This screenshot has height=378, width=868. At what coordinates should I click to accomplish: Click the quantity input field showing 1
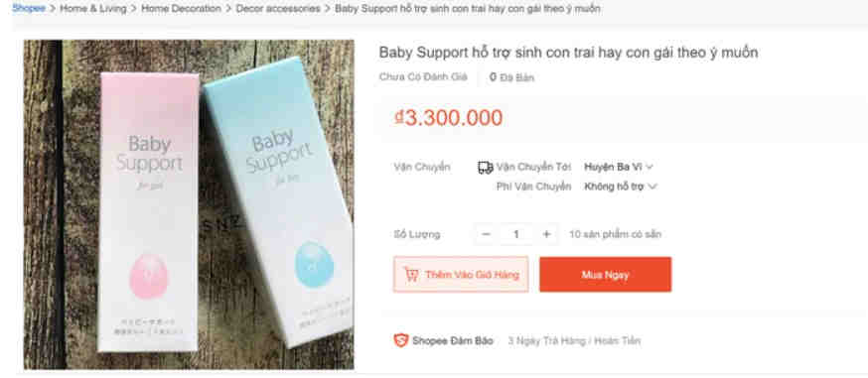[515, 234]
